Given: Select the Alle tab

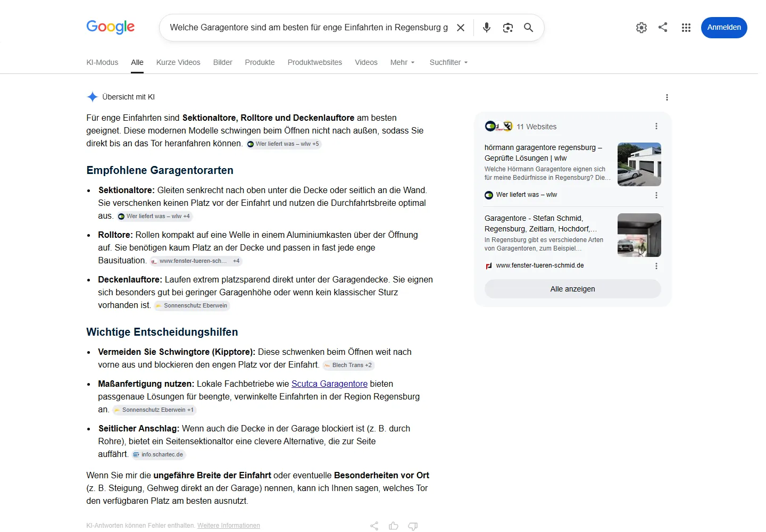Looking at the screenshot, I should point(137,62).
